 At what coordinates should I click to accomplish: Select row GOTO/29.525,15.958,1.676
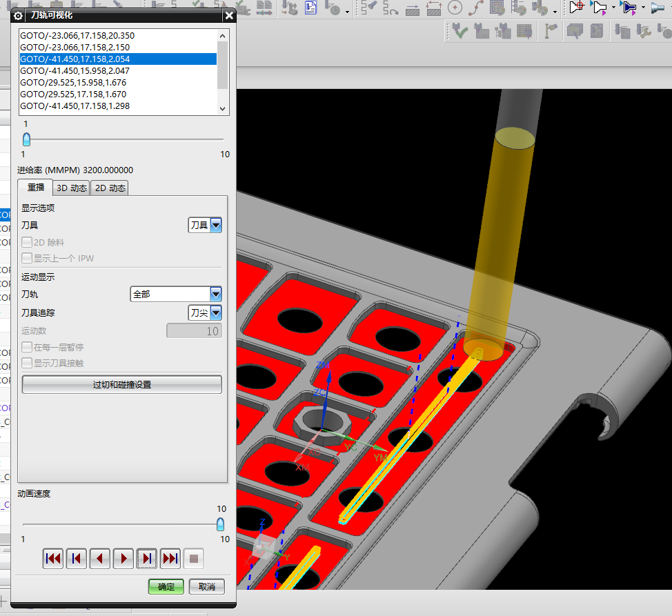pyautogui.click(x=118, y=82)
